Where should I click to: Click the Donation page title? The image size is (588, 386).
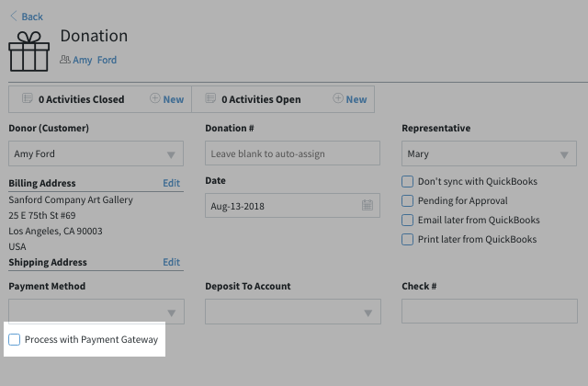[94, 36]
